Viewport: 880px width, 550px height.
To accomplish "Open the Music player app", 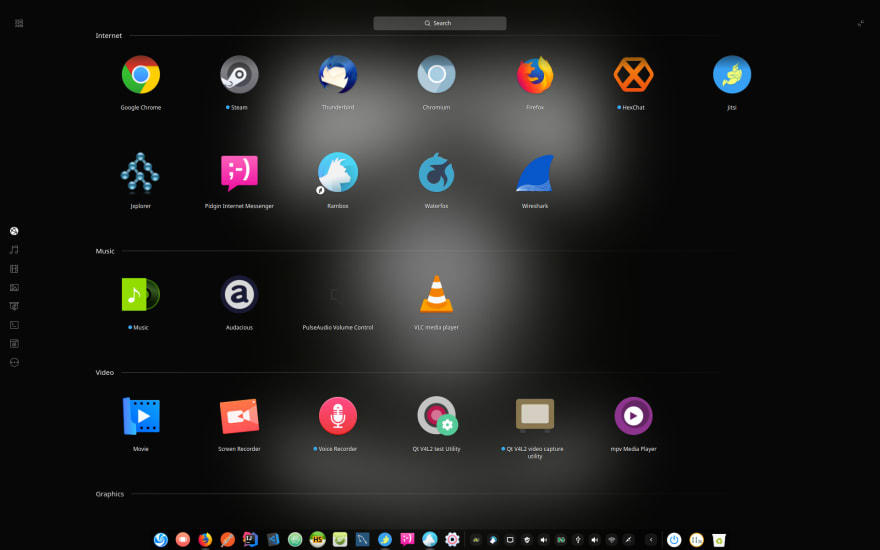I will point(141,294).
